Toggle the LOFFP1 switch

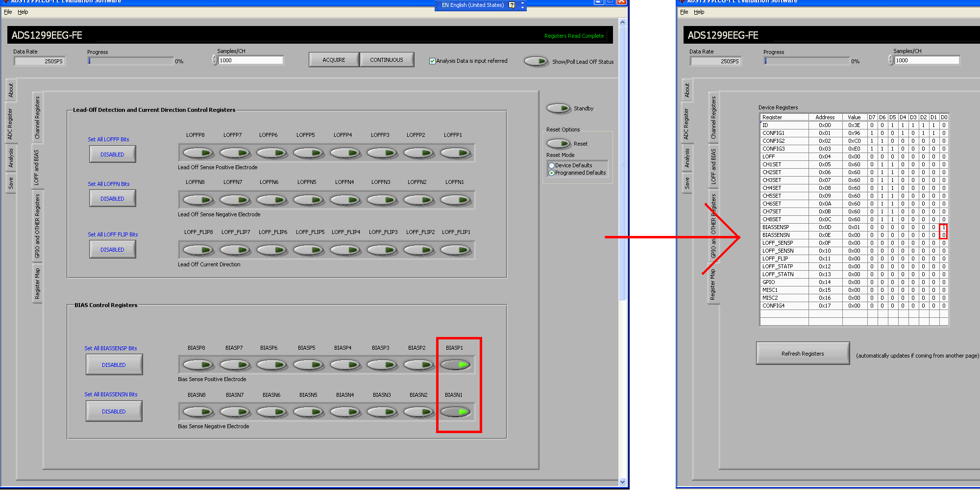click(455, 153)
